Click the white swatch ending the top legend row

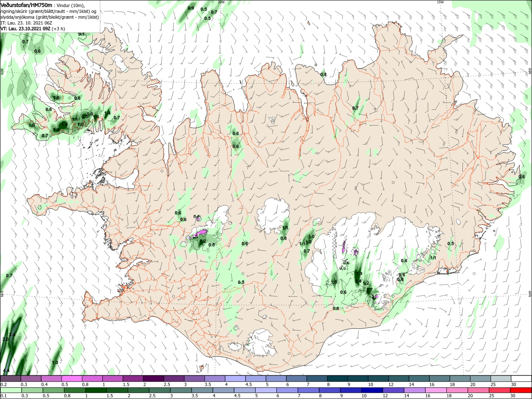[x=521, y=379]
